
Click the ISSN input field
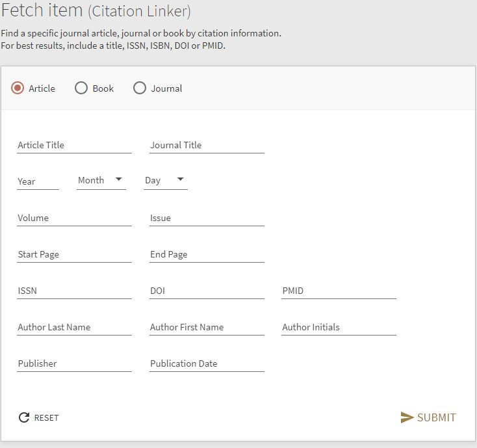tap(74, 291)
